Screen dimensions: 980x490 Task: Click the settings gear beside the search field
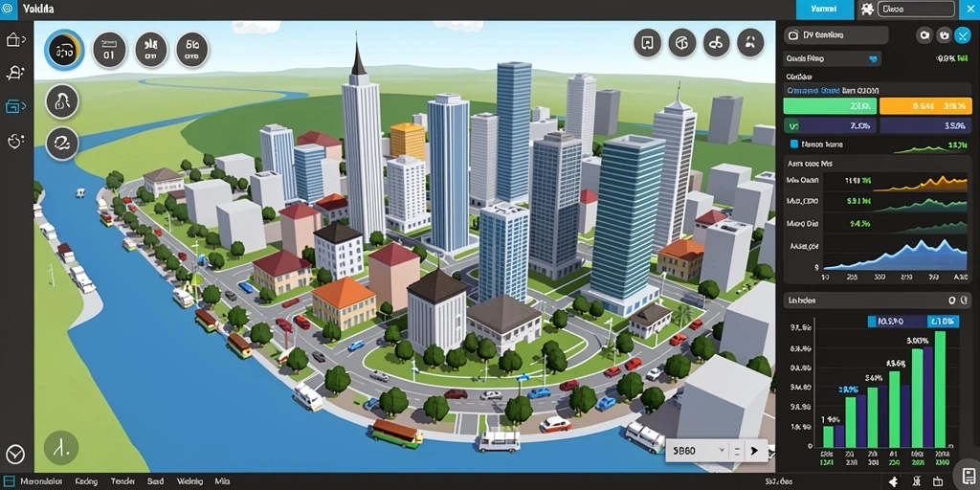[x=865, y=9]
